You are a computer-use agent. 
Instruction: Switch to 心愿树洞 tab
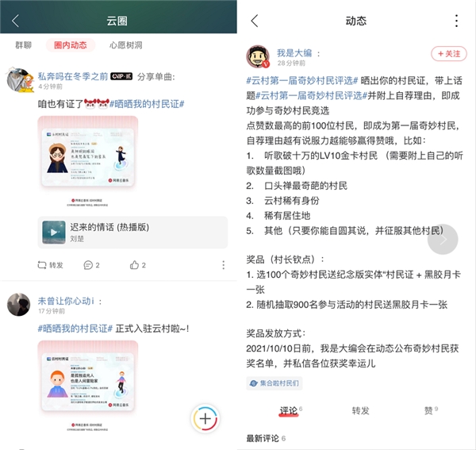pos(126,45)
